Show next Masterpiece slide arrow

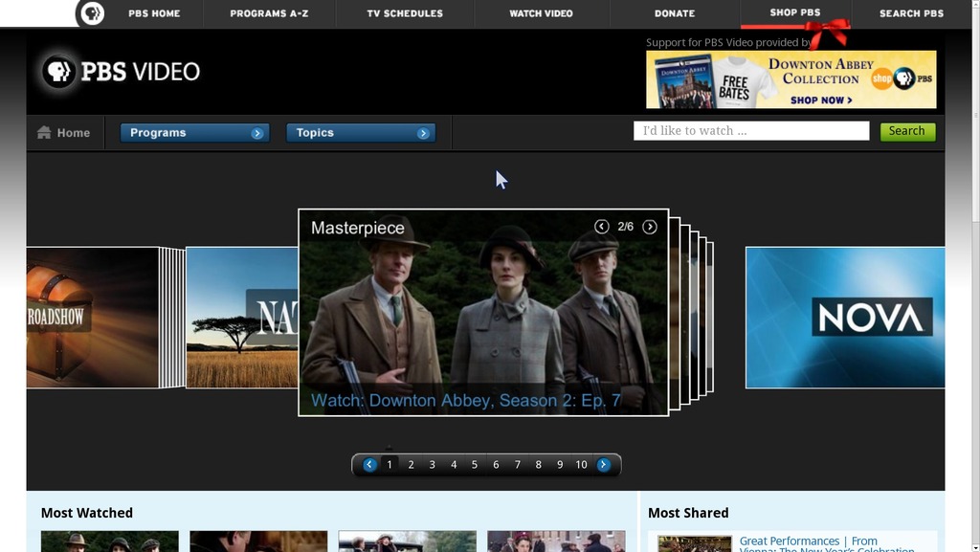click(x=650, y=227)
